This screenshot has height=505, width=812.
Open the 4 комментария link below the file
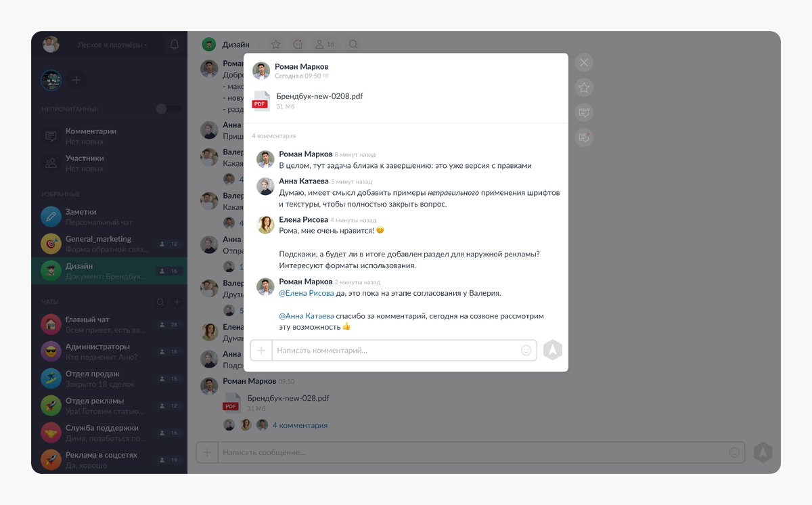(x=300, y=425)
